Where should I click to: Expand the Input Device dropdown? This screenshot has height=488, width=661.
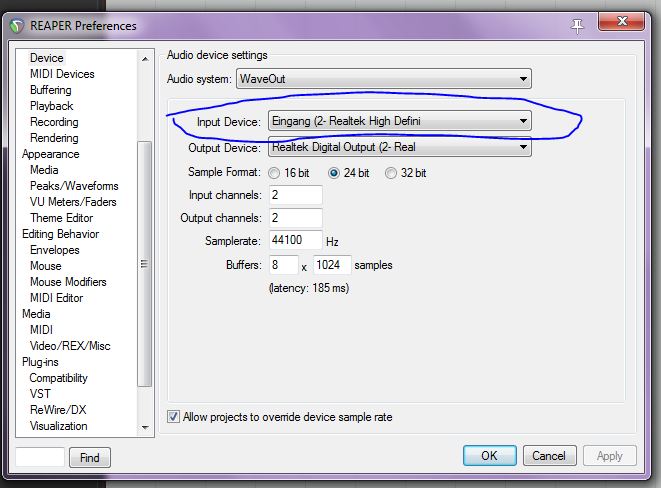pos(400,121)
